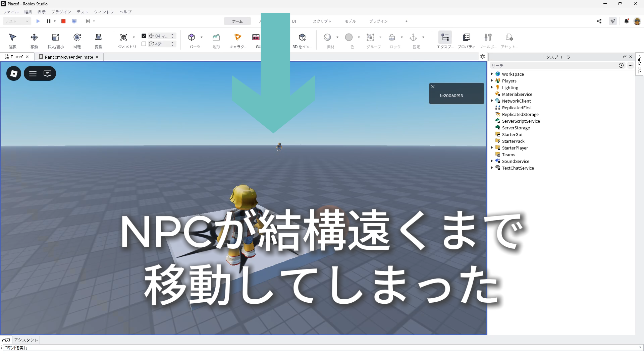Toggle the in-game chat bubble button
The image size is (644, 362).
pos(47,74)
